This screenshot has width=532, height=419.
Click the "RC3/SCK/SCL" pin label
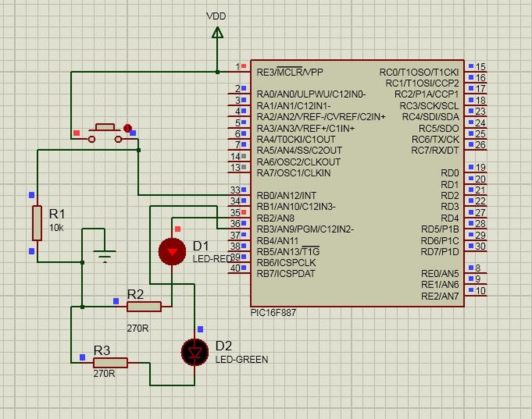click(429, 105)
